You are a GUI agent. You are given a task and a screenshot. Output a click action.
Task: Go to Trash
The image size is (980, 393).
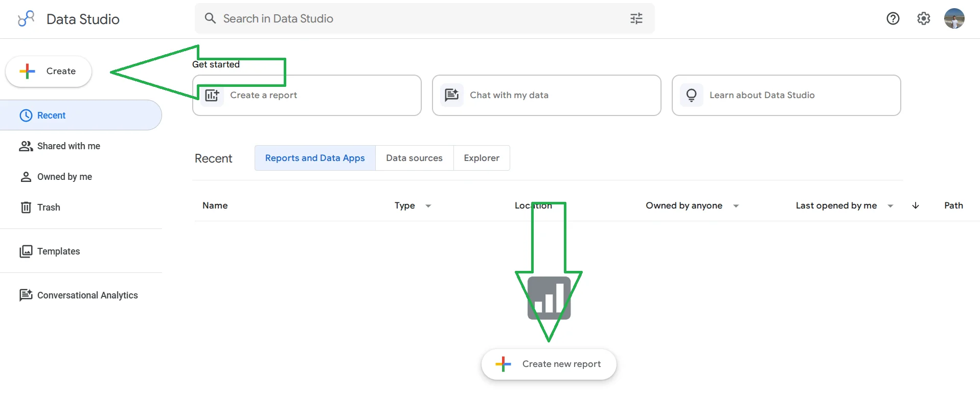coord(81,207)
